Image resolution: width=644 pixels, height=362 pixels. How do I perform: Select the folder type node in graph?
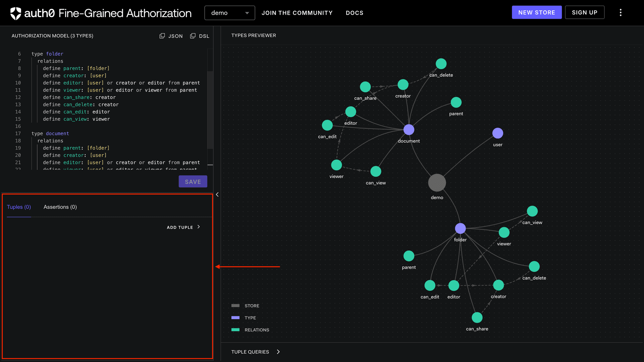[460, 228]
